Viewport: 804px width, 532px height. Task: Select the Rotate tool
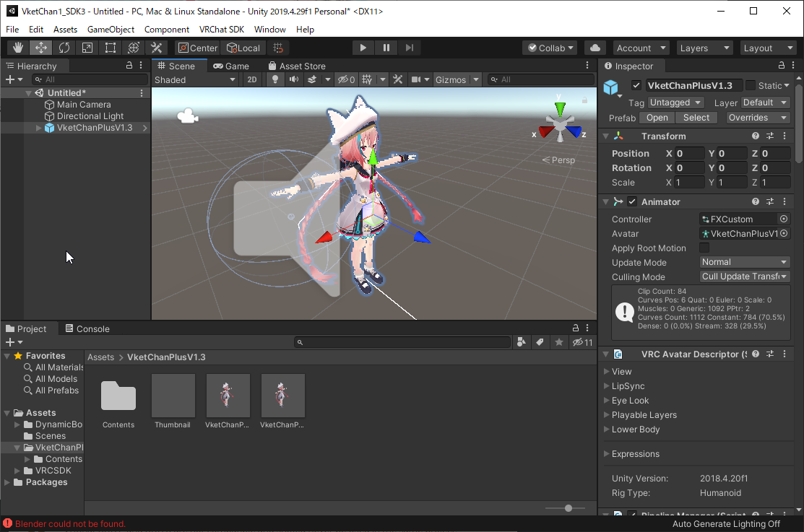(64, 48)
